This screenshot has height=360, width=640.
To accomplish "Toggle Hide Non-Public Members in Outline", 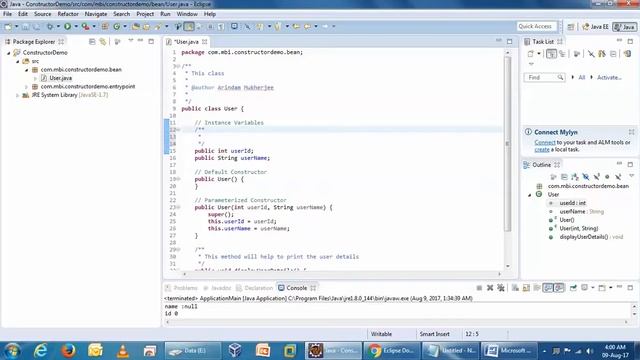I will pyautogui.click(x=607, y=177).
